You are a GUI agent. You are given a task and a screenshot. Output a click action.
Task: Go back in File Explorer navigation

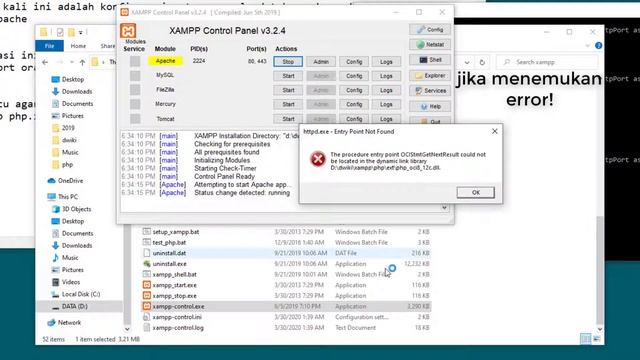click(x=45, y=62)
